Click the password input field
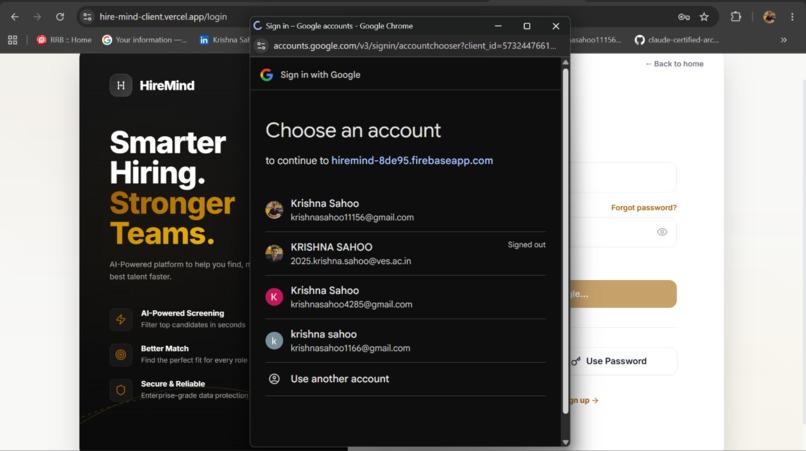The height and width of the screenshot is (451, 806). tap(624, 232)
